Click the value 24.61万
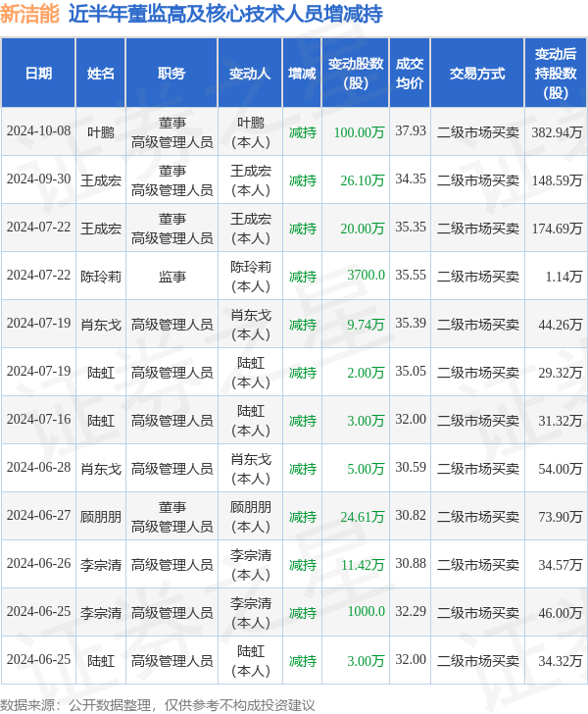Screen dimensions: 588x714 363,517
